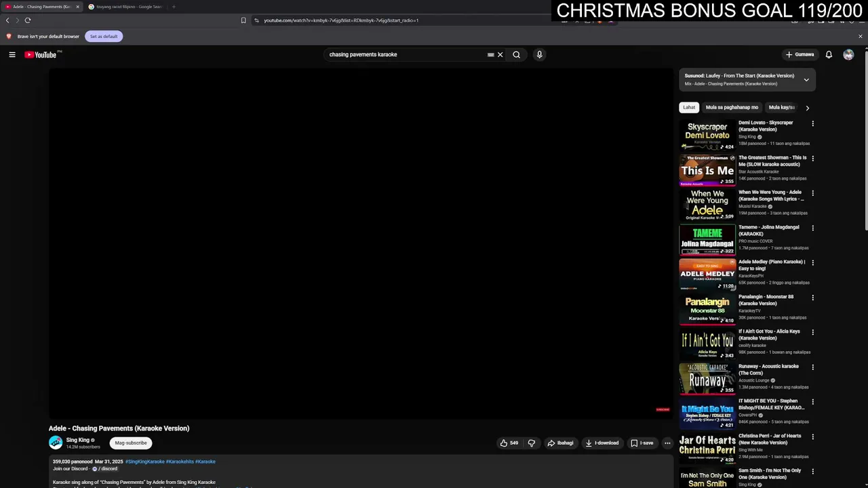This screenshot has width=868, height=488.
Task: Open If I Ain't Got You thumbnail
Action: (707, 344)
